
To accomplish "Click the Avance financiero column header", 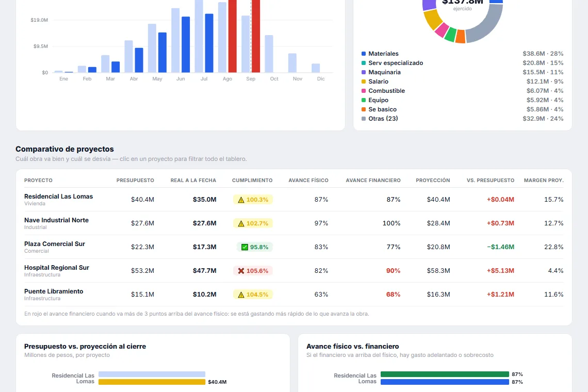I will (373, 181).
